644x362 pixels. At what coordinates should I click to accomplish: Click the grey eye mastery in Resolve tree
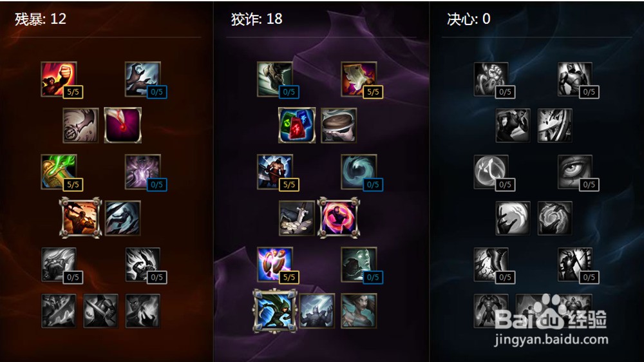pos(574,172)
